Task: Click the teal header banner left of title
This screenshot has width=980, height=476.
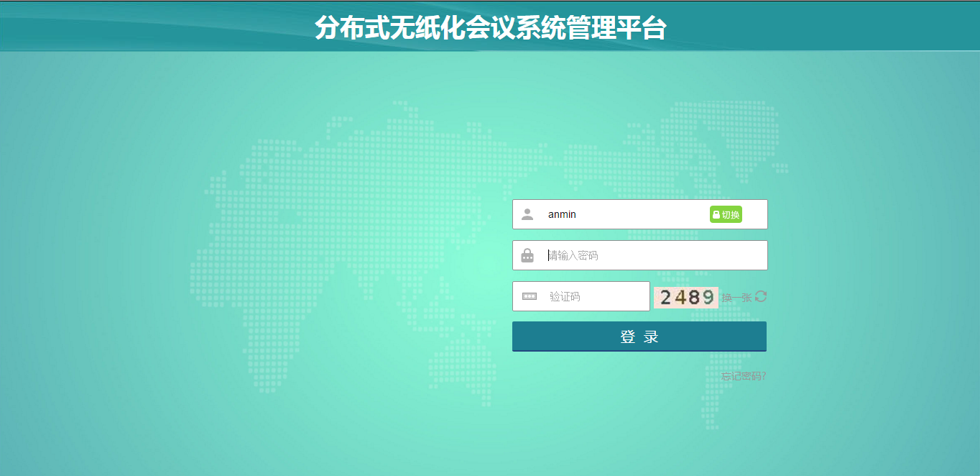Action: pyautogui.click(x=144, y=29)
